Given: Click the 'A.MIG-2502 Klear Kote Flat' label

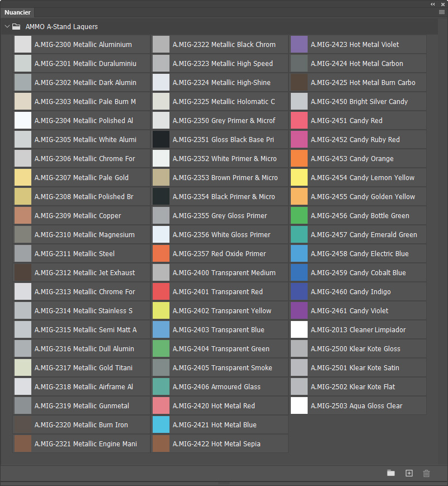Looking at the screenshot, I should click(x=353, y=386).
